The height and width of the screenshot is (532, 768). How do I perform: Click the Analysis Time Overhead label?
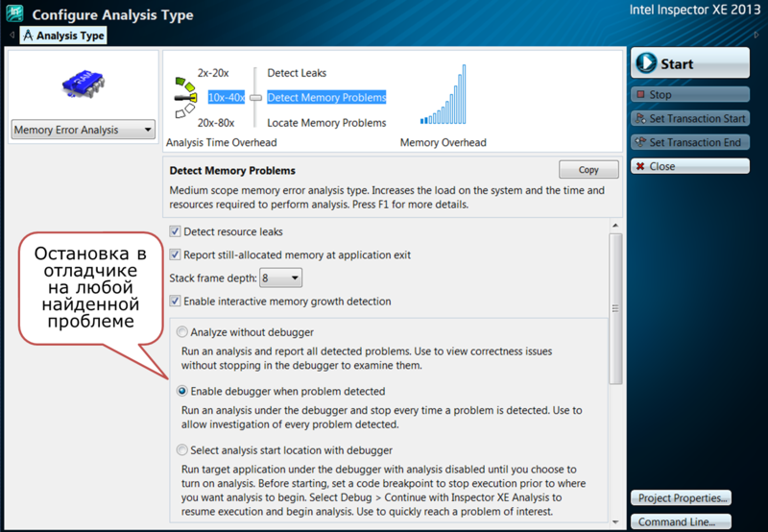222,142
